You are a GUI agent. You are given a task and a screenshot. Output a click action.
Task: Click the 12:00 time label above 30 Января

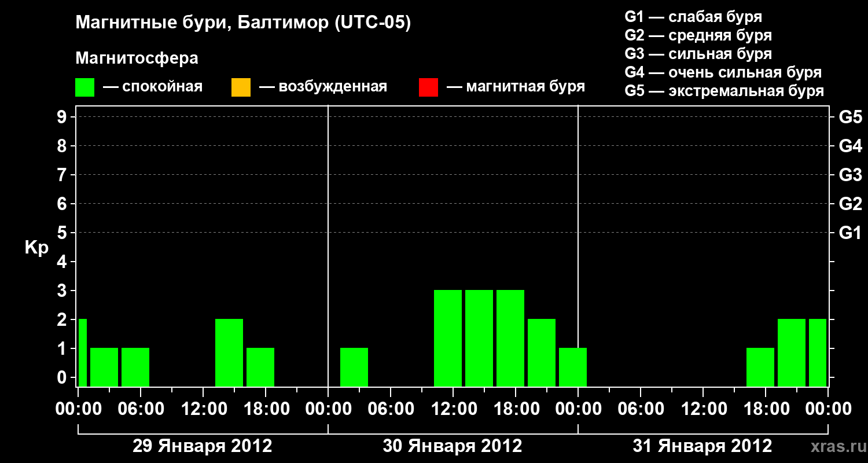(453, 409)
